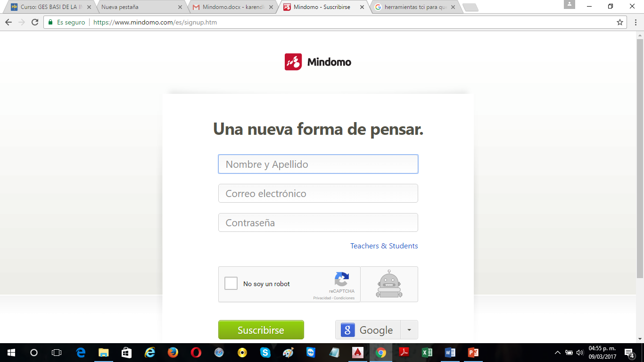
Task: Click the scrollbar down arrow
Action: [x=640, y=339]
